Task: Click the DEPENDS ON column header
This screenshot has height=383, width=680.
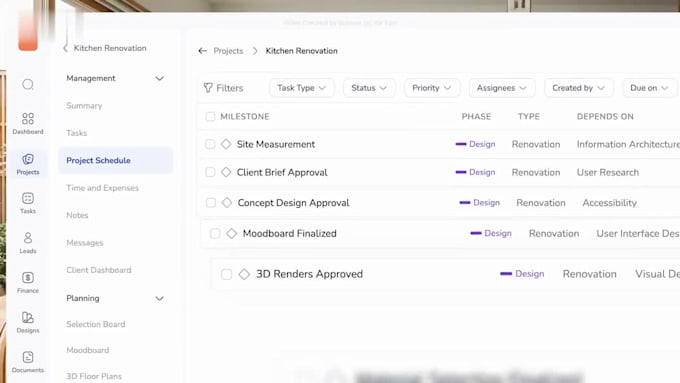Action: tap(605, 116)
